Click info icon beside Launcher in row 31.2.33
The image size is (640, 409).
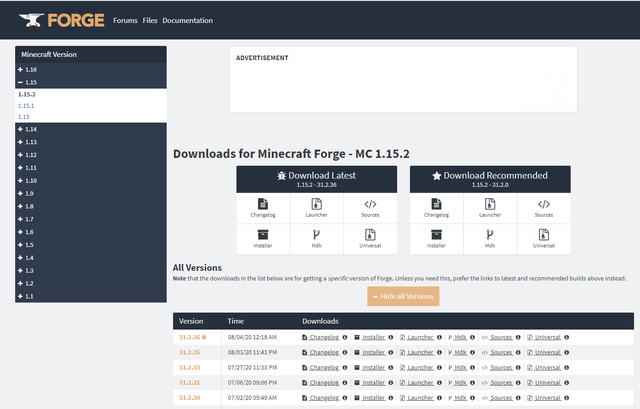[x=439, y=367]
